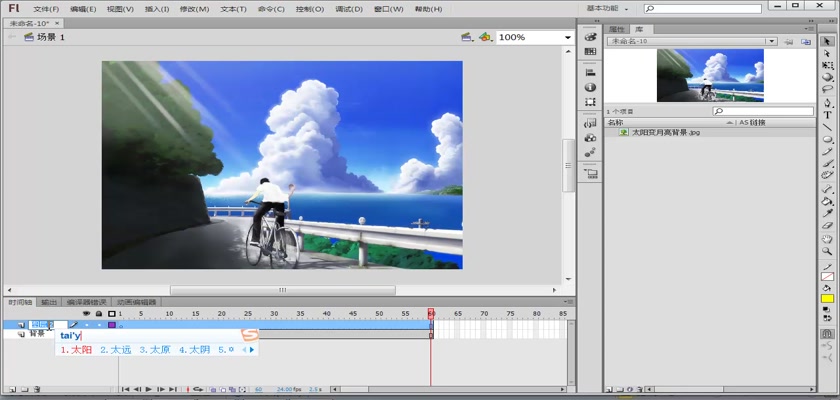Open the 修改(M) menu
Screen dimensions: 840x400
194,9
